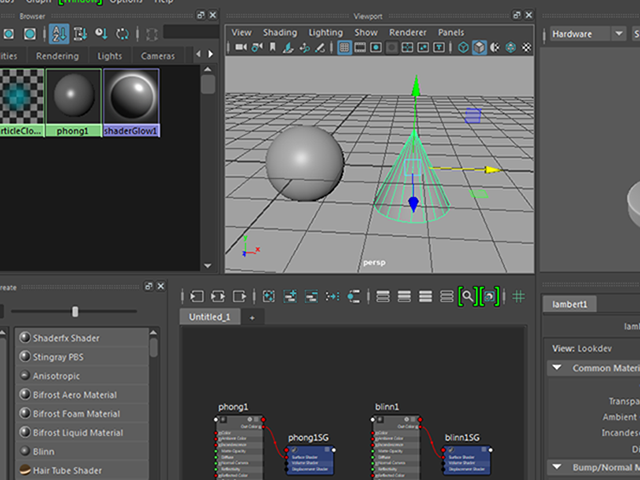Toggle the grid display icon in Viewport
The image size is (640, 480).
pyautogui.click(x=344, y=47)
